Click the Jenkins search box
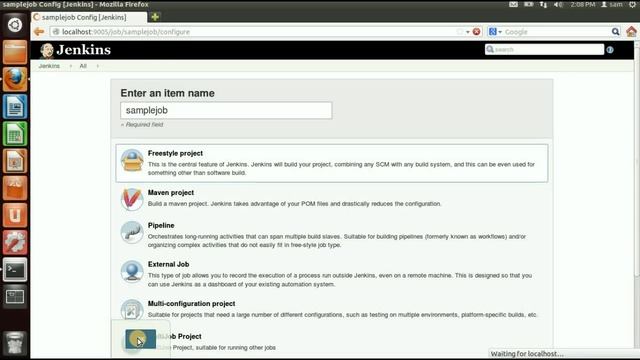Viewport: 640px width, 360px height. pyautogui.click(x=544, y=50)
